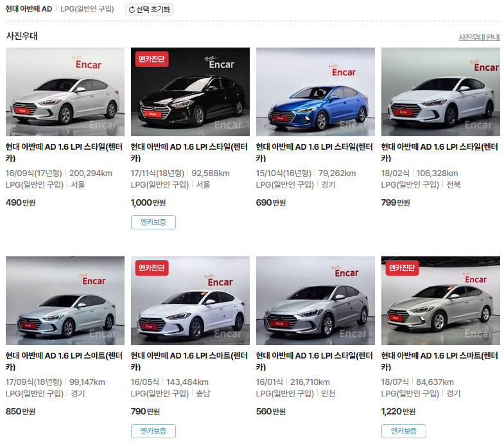
Task: Click the LPG(일반인 구입) filter label at top
Action: (x=87, y=9)
